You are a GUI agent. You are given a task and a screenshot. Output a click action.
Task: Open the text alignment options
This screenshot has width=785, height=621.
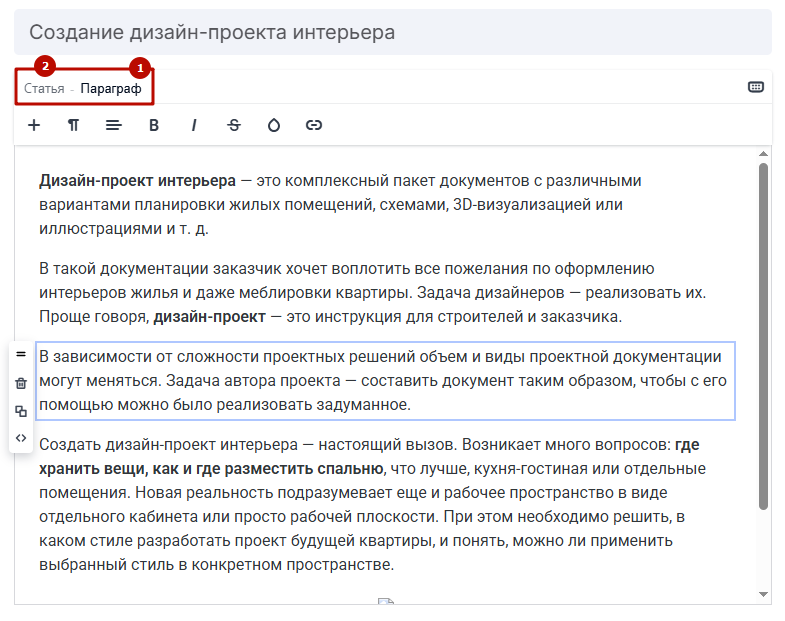coord(114,125)
